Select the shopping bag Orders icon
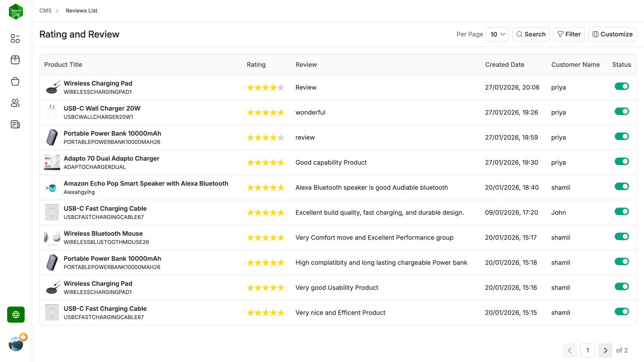Image resolution: width=644 pixels, height=362 pixels. pyautogui.click(x=15, y=81)
